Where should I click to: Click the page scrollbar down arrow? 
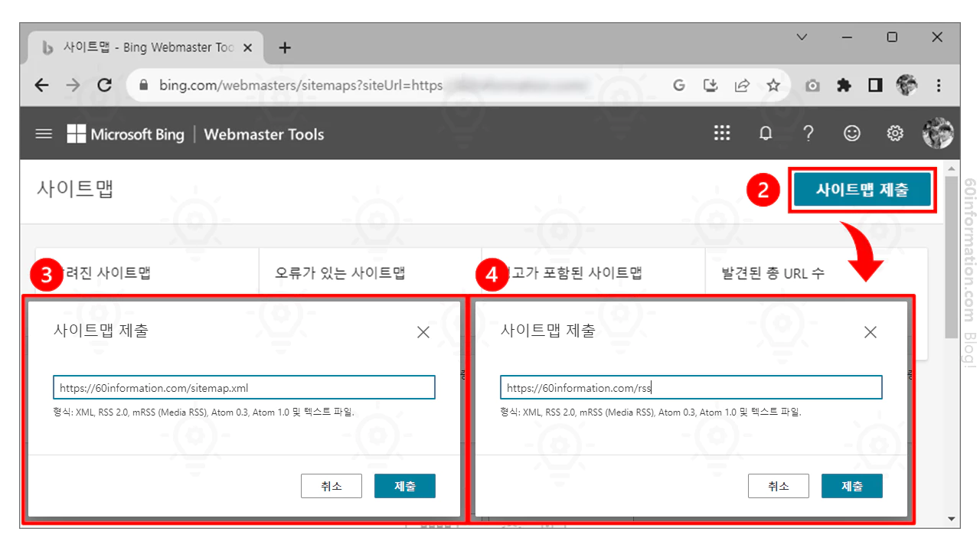[x=951, y=519]
